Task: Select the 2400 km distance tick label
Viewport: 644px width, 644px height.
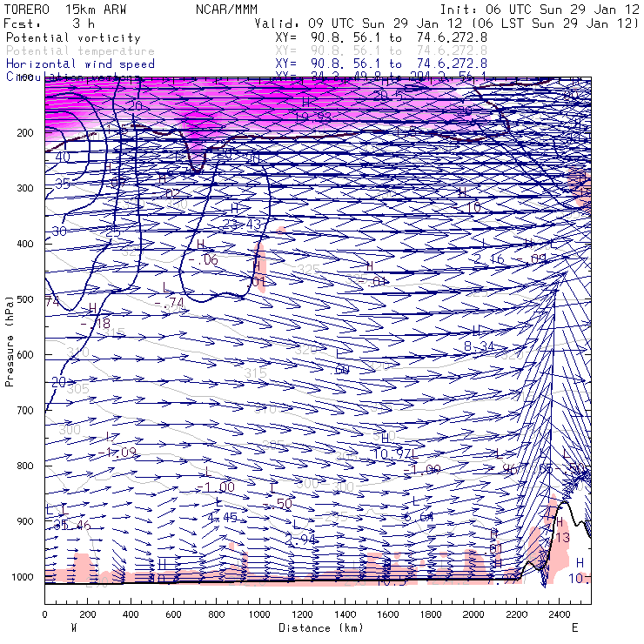Action: point(560,614)
